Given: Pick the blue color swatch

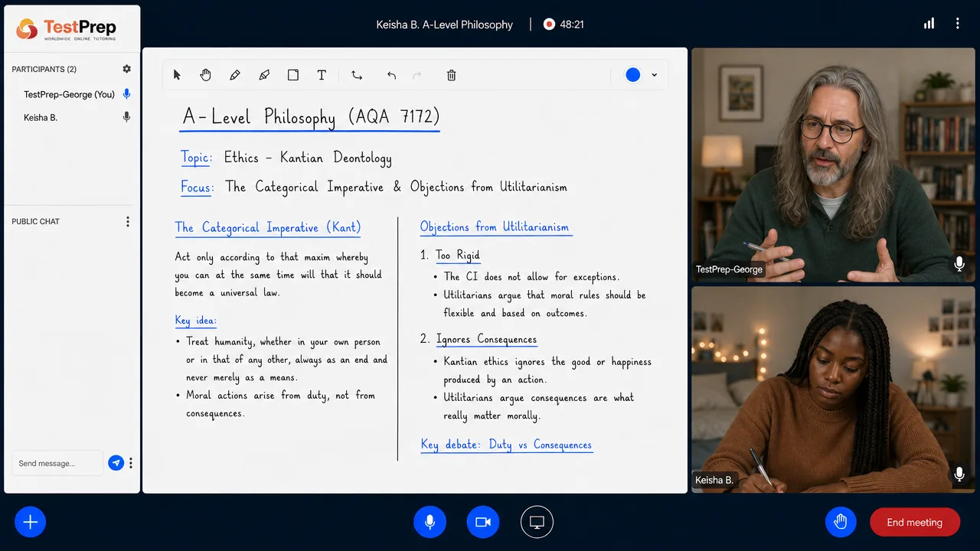Looking at the screenshot, I should (x=632, y=75).
